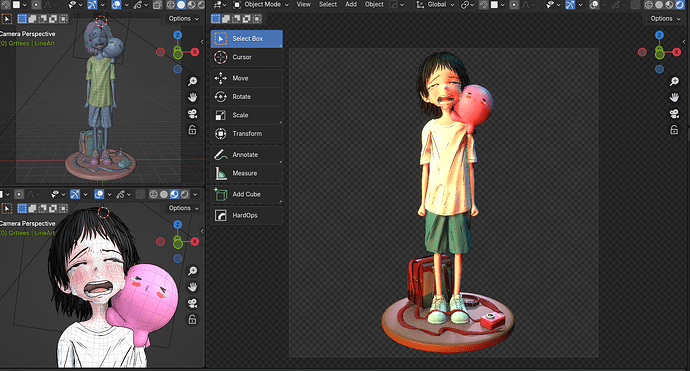
Task: Select the Transform tool
Action: click(247, 134)
